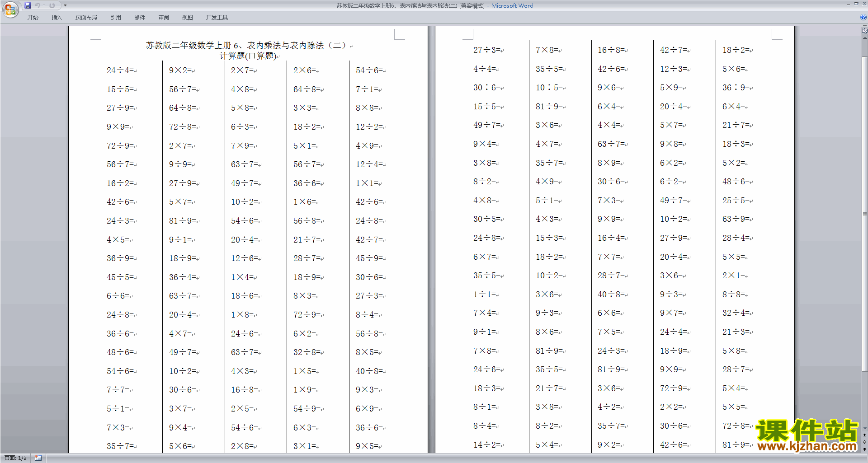Screen dimensions: 868x463
Task: Click the problem 32÷4= on page two
Action: click(x=736, y=313)
